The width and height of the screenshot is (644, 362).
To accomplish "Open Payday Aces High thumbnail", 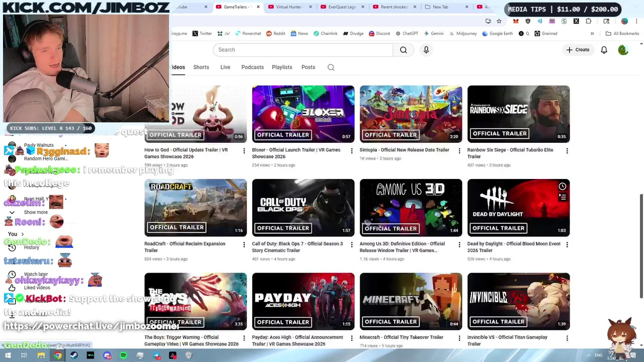I will [x=303, y=301].
